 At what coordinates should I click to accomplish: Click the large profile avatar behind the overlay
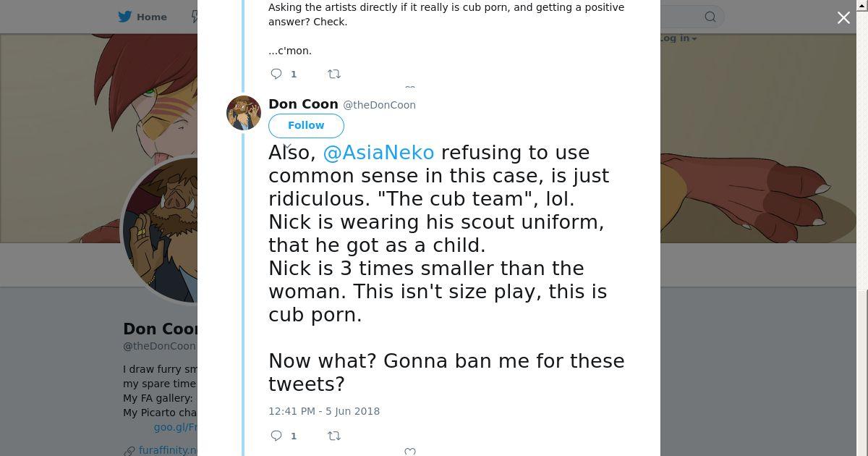pyautogui.click(x=161, y=232)
